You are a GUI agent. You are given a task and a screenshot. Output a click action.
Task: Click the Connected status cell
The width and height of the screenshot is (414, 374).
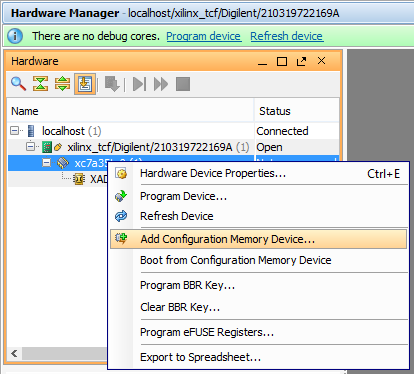tap(297, 131)
